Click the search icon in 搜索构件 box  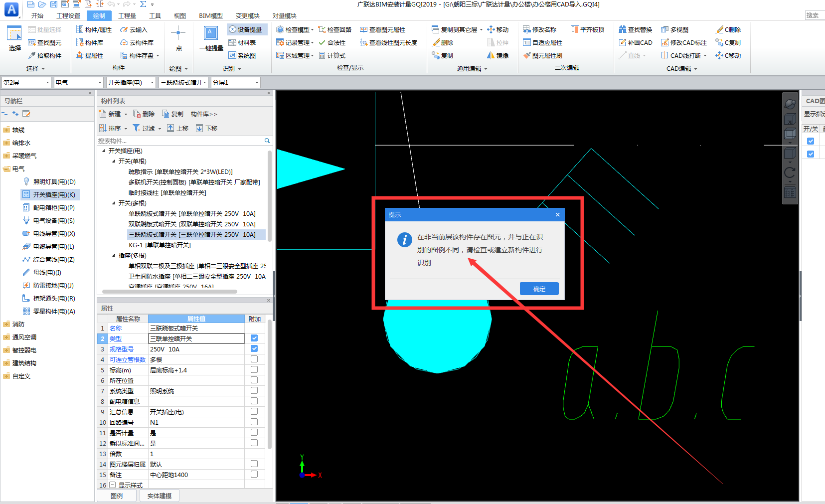coord(267,141)
